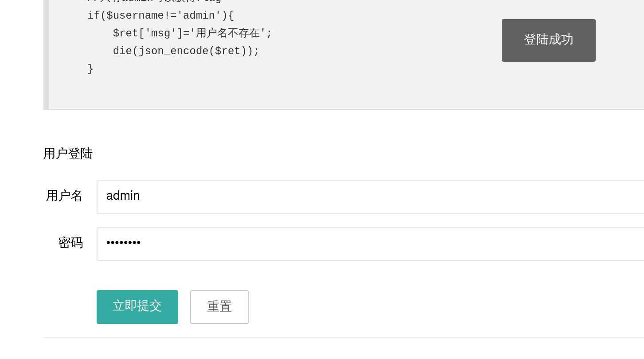The width and height of the screenshot is (644, 359).
Task: Click the $username variable in the code
Action: pos(135,16)
